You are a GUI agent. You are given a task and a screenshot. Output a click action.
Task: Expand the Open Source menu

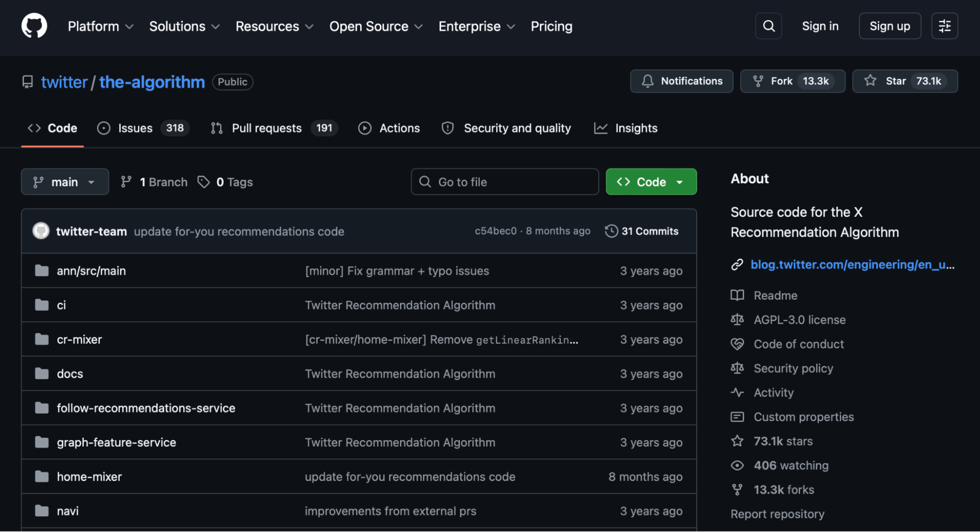[376, 26]
